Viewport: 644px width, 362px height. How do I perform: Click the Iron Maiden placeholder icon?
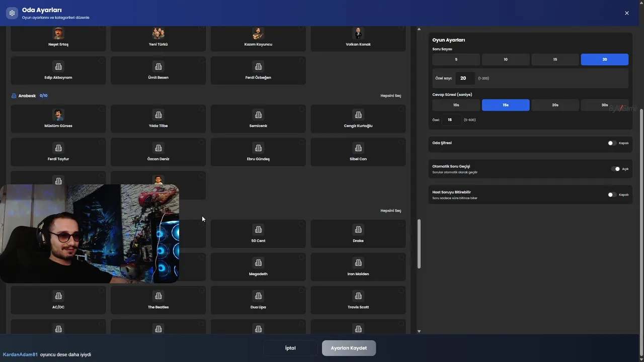358,263
